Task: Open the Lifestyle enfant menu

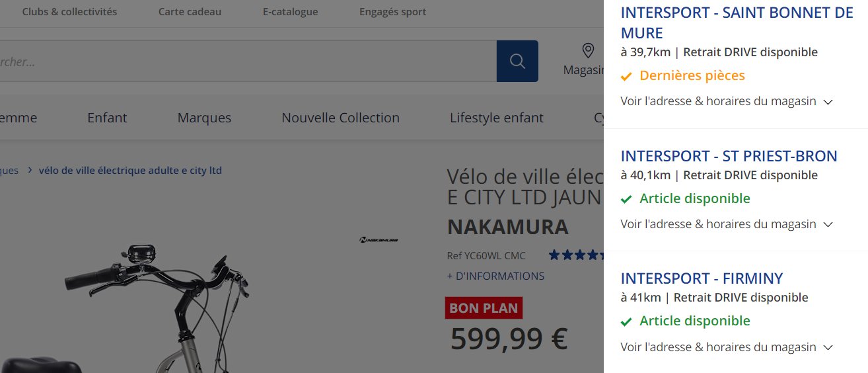Action: (496, 118)
